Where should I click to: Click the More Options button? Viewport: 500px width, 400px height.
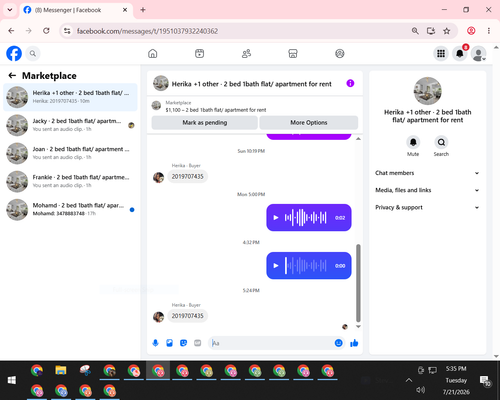coord(309,122)
